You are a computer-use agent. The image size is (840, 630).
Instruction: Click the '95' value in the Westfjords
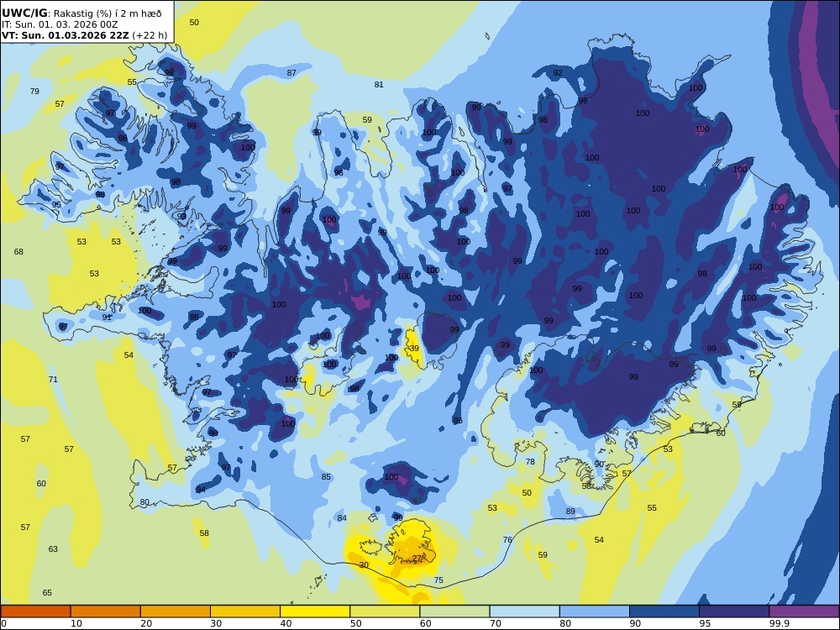click(x=56, y=205)
